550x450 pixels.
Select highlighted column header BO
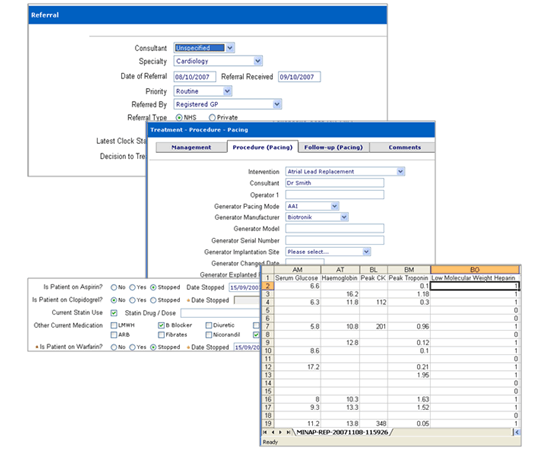pyautogui.click(x=475, y=270)
